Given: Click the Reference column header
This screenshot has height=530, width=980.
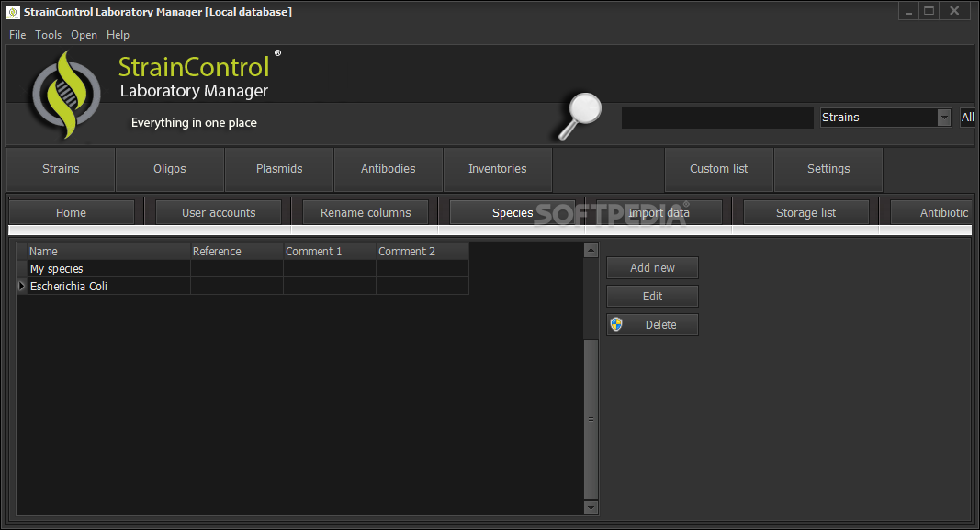Looking at the screenshot, I should 237,252.
